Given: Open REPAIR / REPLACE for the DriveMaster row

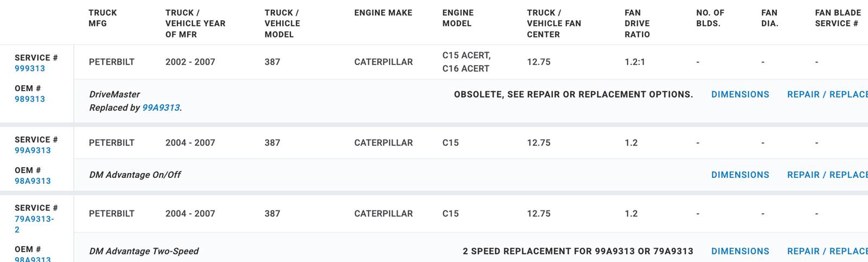Looking at the screenshot, I should tap(827, 94).
